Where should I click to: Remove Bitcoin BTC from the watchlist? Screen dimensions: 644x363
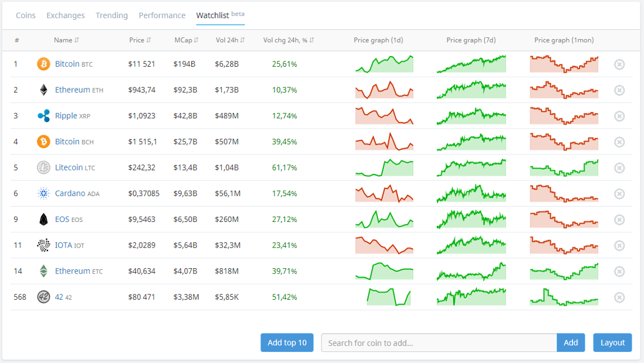pyautogui.click(x=619, y=64)
